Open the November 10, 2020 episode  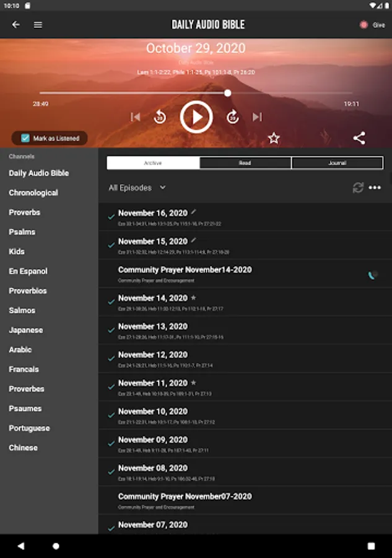[245, 415]
